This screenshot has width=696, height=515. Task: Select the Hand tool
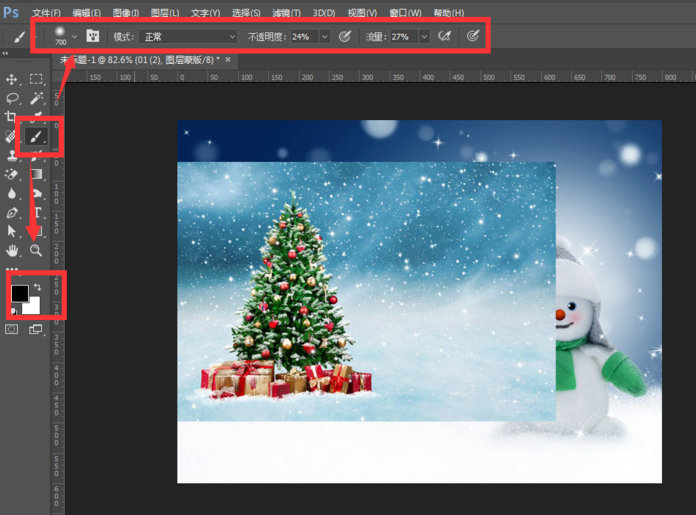12,251
